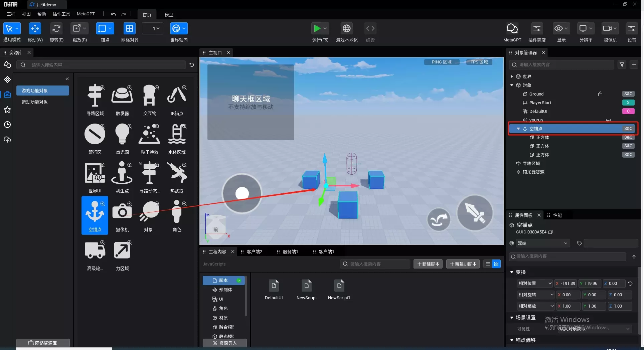Activate the 移动(W) move tool
The width and height of the screenshot is (644, 350).
pyautogui.click(x=35, y=29)
